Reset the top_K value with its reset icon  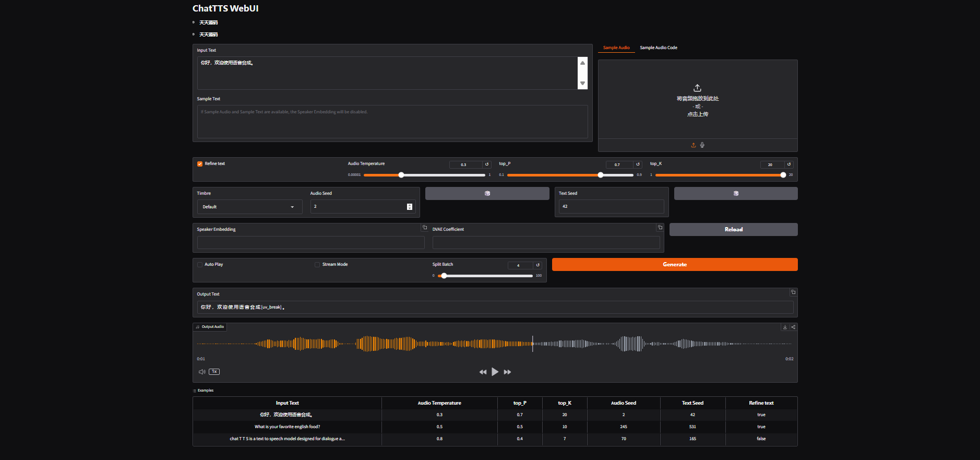(x=789, y=164)
